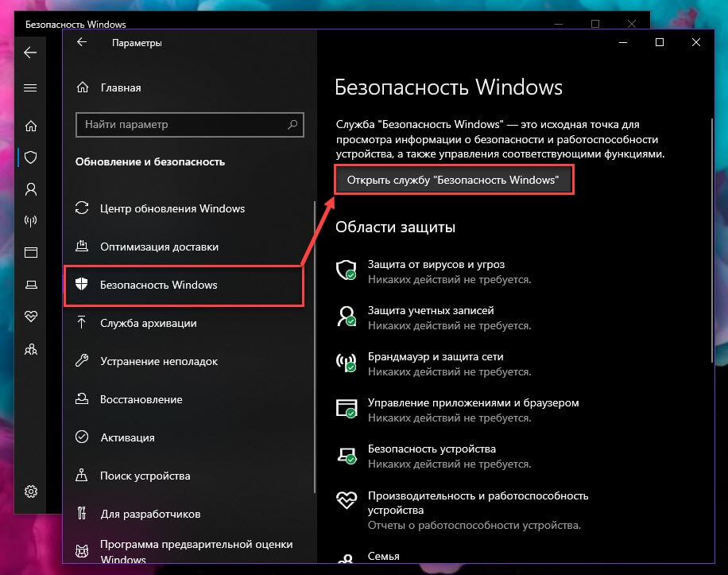Open Безопасность устройства

coord(432,449)
